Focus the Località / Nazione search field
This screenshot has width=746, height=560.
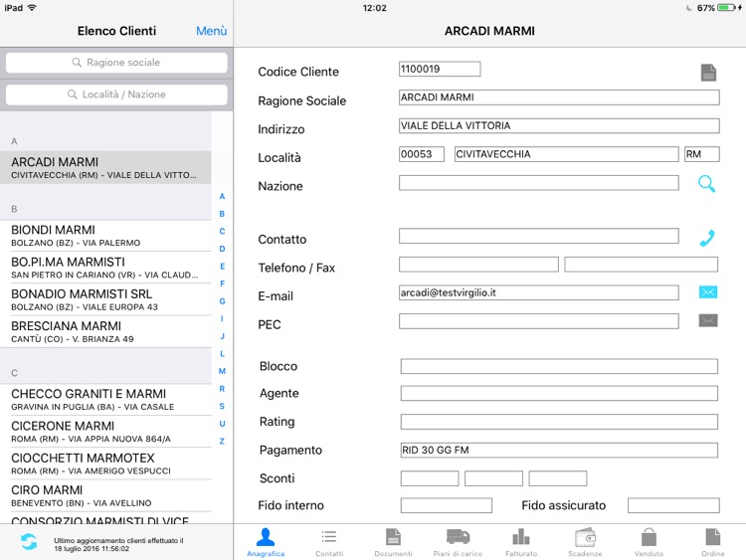click(x=116, y=94)
